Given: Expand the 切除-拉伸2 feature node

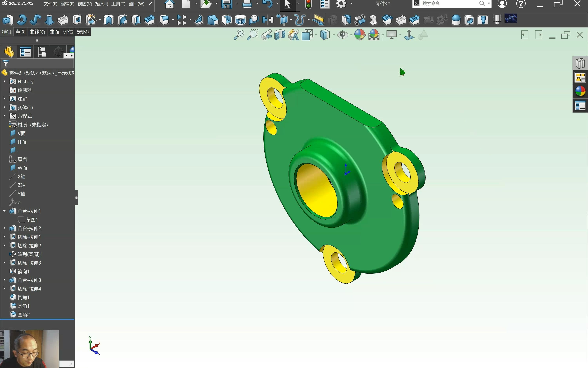Looking at the screenshot, I should 4,245.
